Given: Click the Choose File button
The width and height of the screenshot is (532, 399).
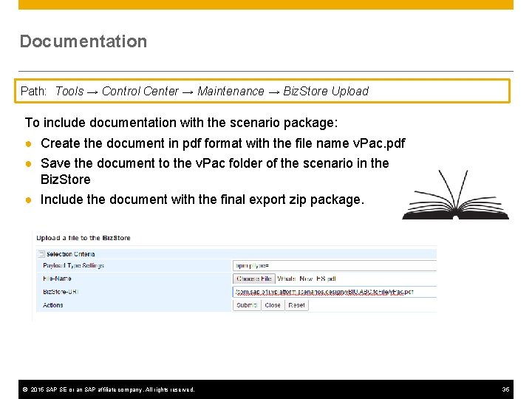Looking at the screenshot, I should 253,279.
